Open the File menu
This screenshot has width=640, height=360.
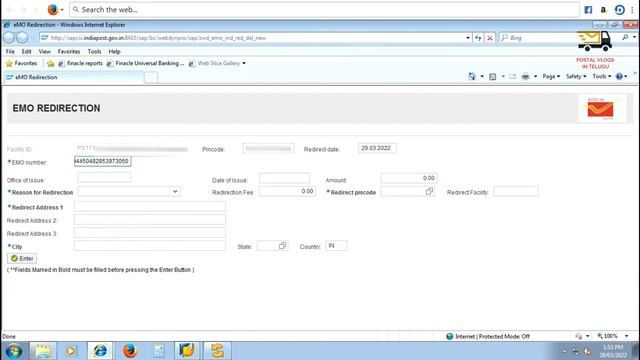[x=10, y=51]
